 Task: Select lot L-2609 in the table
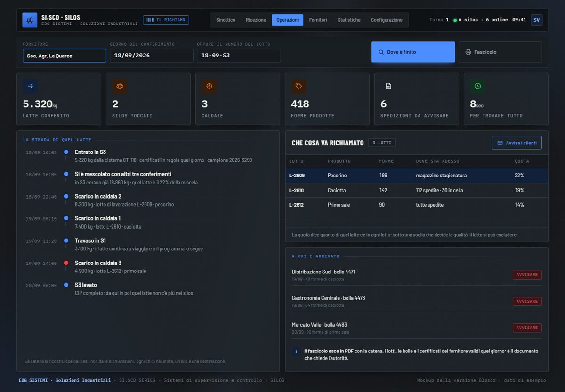[417, 176]
